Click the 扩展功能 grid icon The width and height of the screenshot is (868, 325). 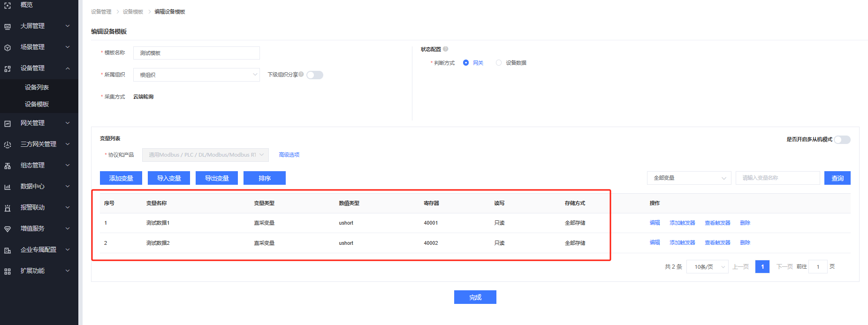(8, 271)
